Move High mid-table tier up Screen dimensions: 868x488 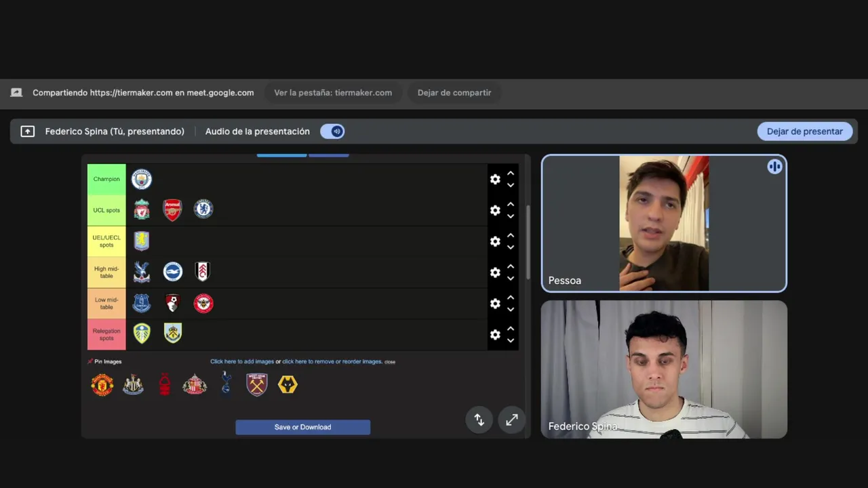point(511,267)
